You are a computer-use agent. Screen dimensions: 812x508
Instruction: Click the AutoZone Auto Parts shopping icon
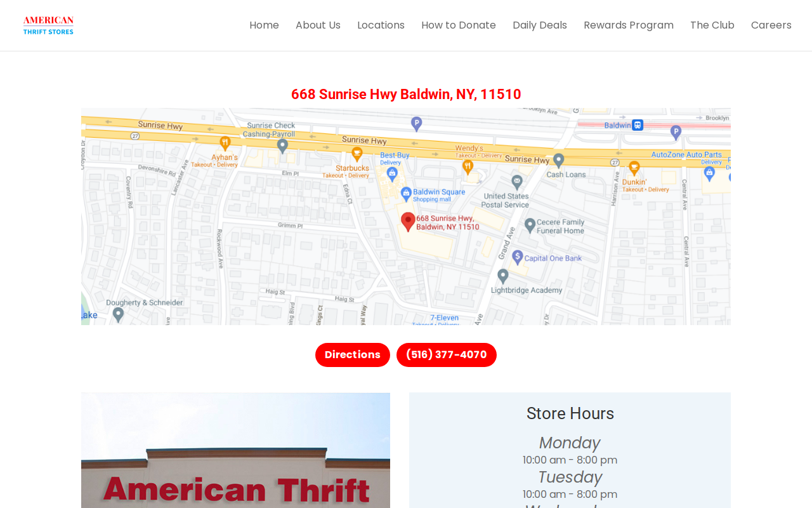(709, 173)
